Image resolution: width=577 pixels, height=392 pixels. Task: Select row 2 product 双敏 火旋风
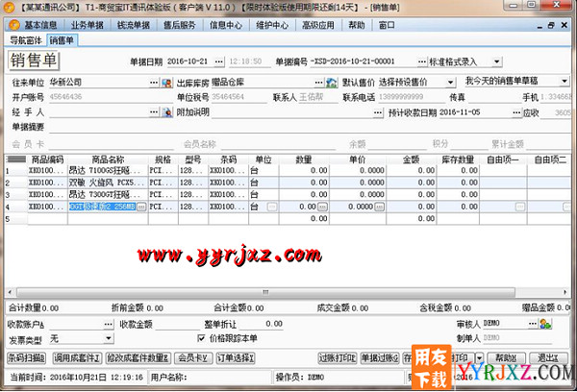pyautogui.click(x=108, y=183)
